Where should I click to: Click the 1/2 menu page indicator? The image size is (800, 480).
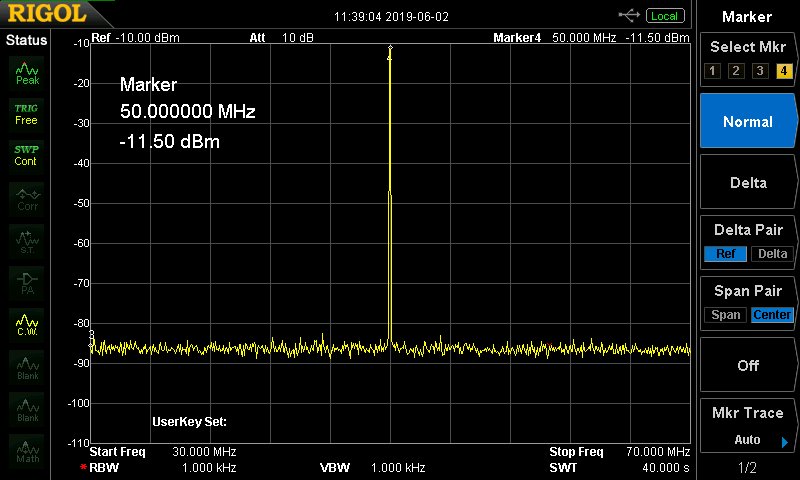coord(747,467)
